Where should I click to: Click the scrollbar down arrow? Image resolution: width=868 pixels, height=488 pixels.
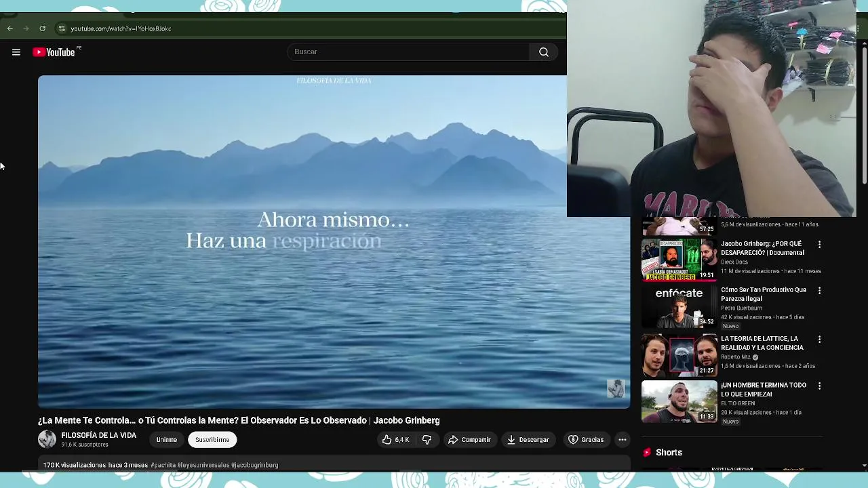pos(864,466)
